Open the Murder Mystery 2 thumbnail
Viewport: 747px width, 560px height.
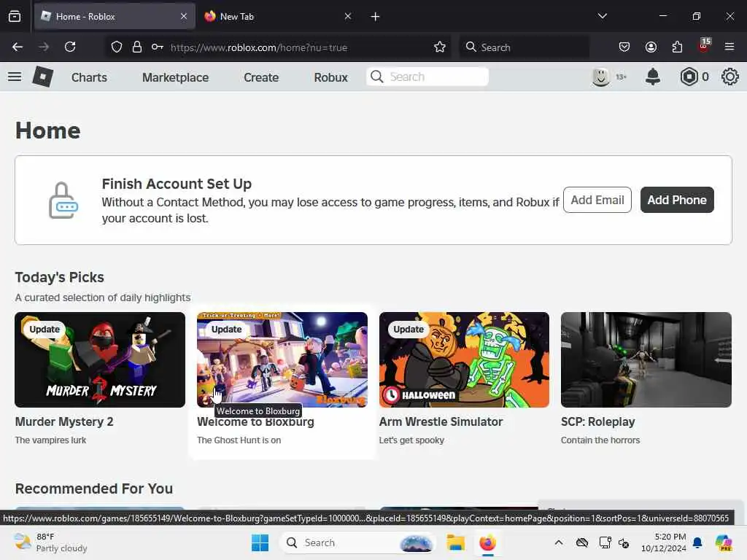[x=100, y=359]
